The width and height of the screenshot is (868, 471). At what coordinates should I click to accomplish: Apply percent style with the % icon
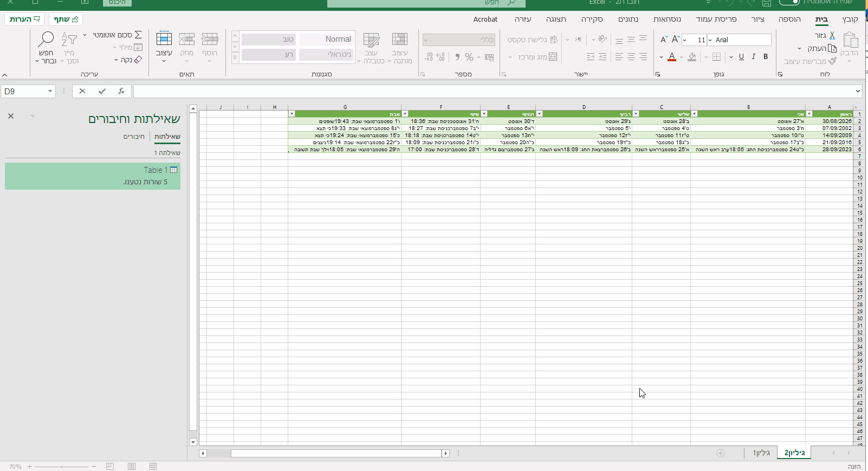[469, 57]
